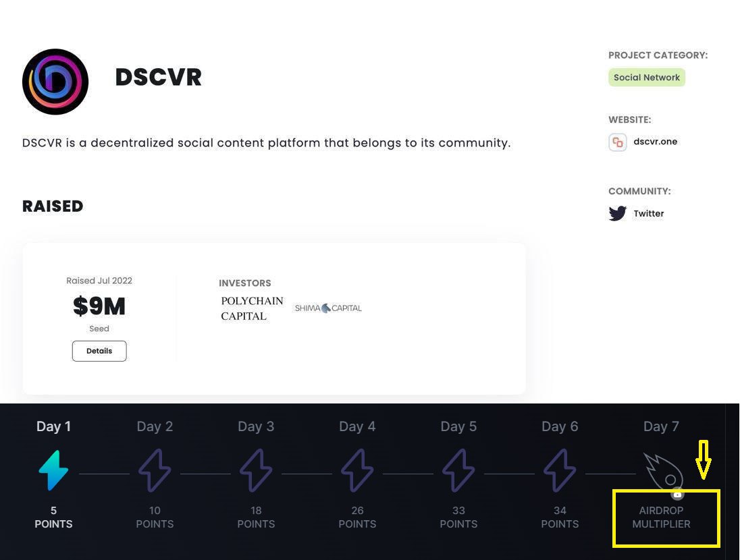
Task: Click the INVESTORS heading
Action: (245, 283)
